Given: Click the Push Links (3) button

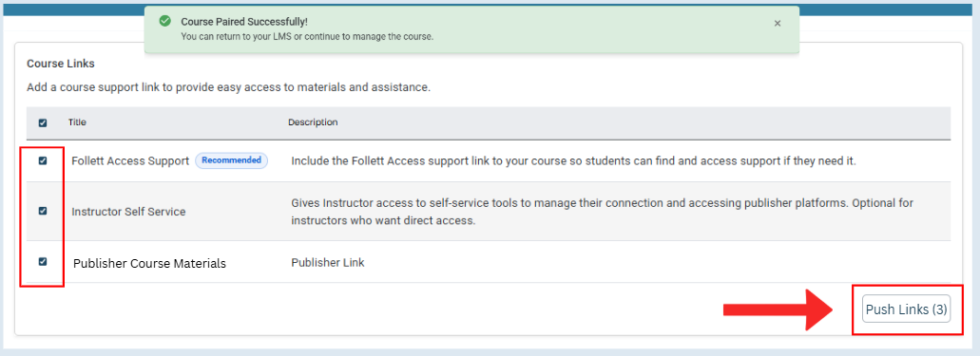Looking at the screenshot, I should [906, 309].
